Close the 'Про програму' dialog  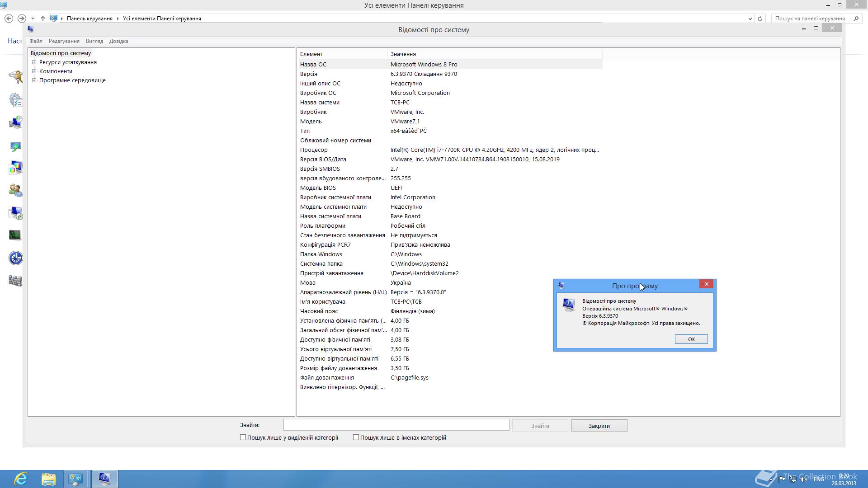(x=706, y=284)
